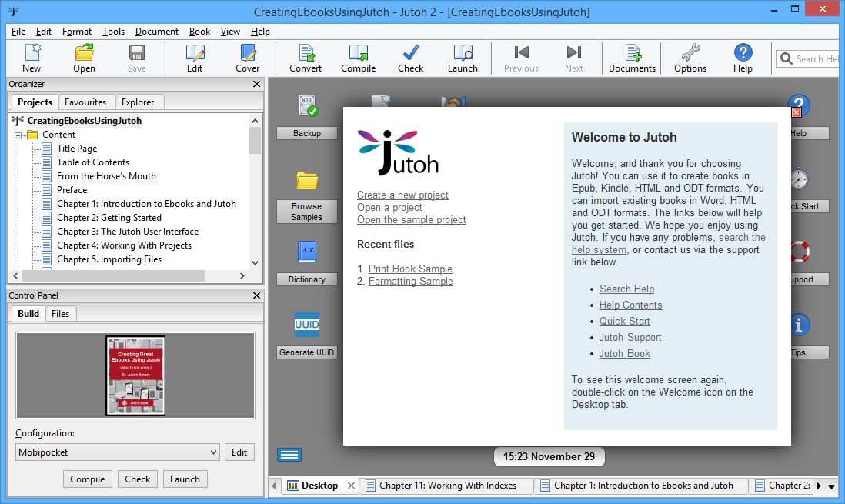Image resolution: width=845 pixels, height=504 pixels.
Task: Select Title Page in project tree
Action: [x=77, y=149]
